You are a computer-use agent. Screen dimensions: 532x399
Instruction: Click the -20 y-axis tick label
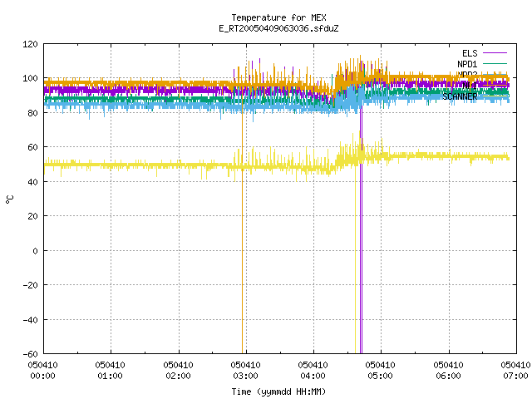30,285
